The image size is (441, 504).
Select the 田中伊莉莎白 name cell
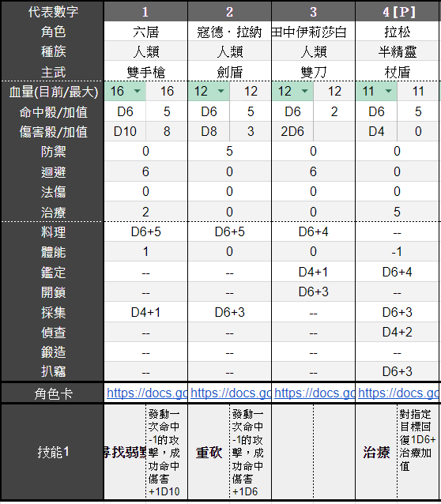coord(313,32)
